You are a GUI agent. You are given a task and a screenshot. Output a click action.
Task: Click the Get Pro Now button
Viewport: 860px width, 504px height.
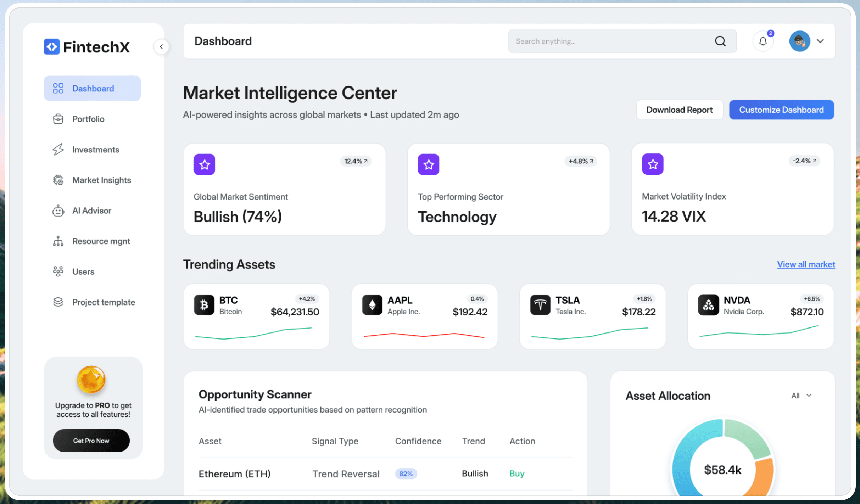coord(91,441)
